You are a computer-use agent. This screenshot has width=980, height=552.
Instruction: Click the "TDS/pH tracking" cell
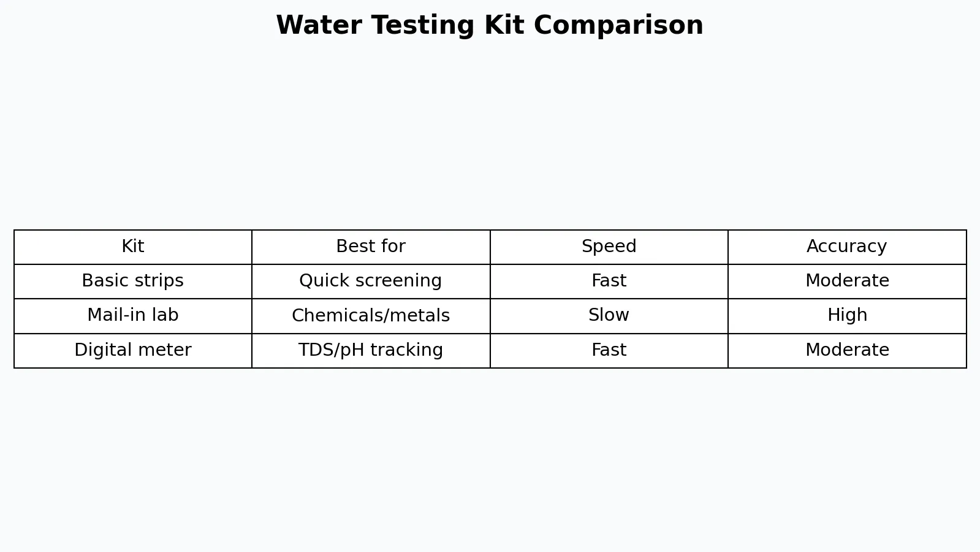coord(371,350)
